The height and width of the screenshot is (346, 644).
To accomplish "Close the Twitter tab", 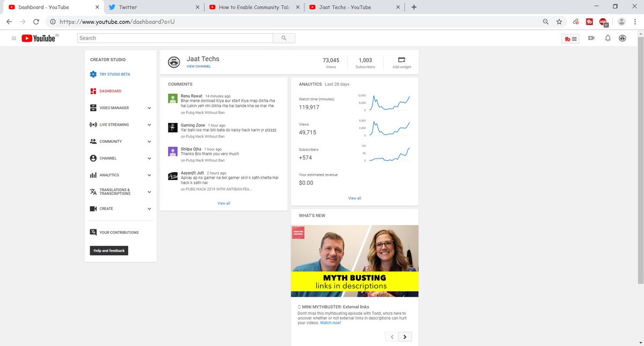I will pyautogui.click(x=197, y=7).
